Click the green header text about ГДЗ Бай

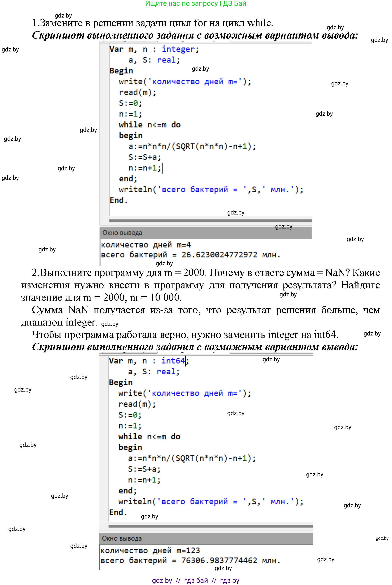click(x=196, y=4)
